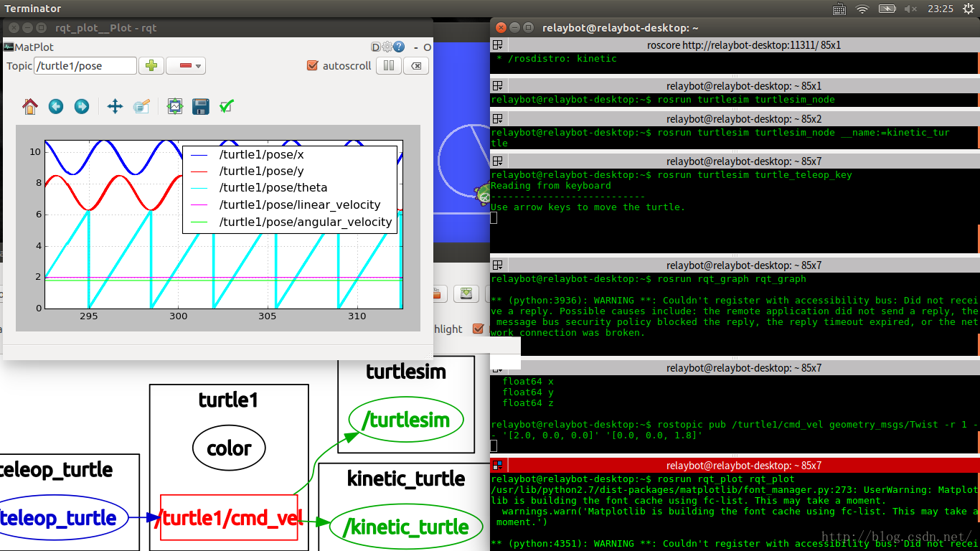Open the battery indicator
Screen dimensions: 980x551
pos(887,9)
